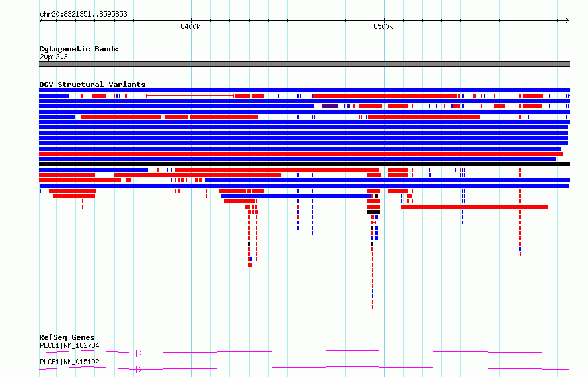Click the 20p12.3 band label

54,57
